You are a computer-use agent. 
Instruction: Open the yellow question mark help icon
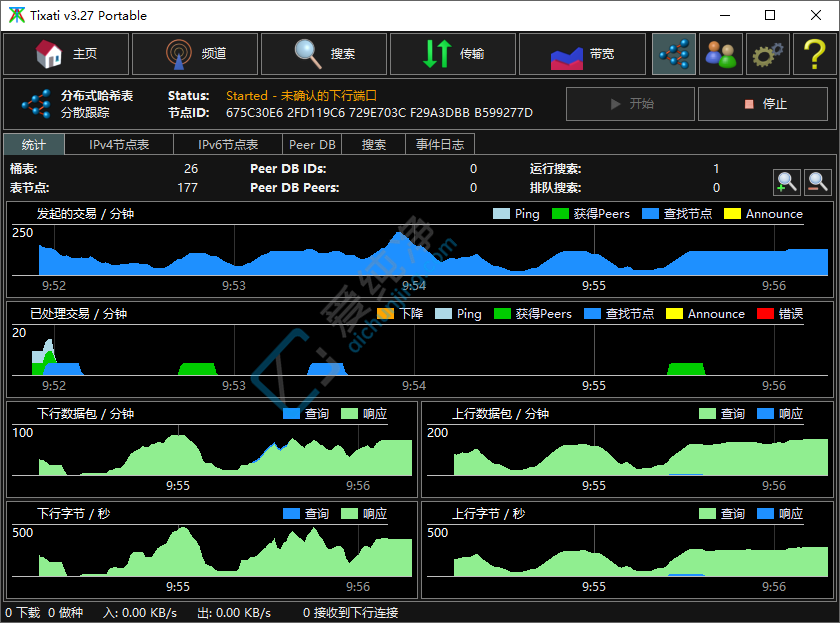tap(814, 54)
